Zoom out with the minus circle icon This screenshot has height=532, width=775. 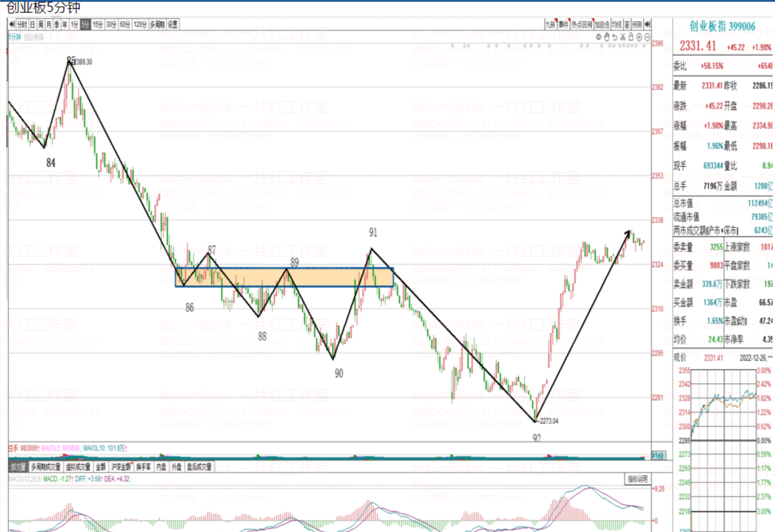pos(647,37)
